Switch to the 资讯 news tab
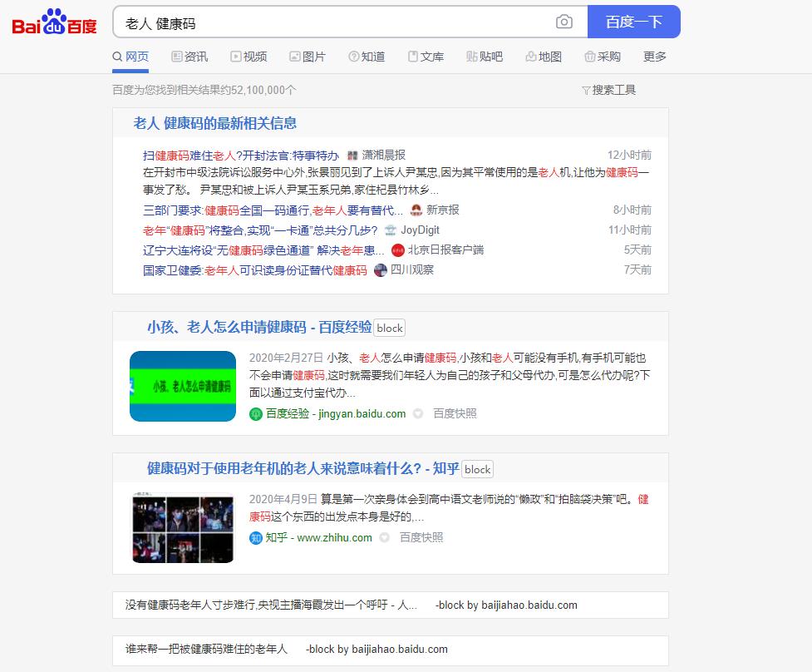This screenshot has width=812, height=672. click(188, 57)
